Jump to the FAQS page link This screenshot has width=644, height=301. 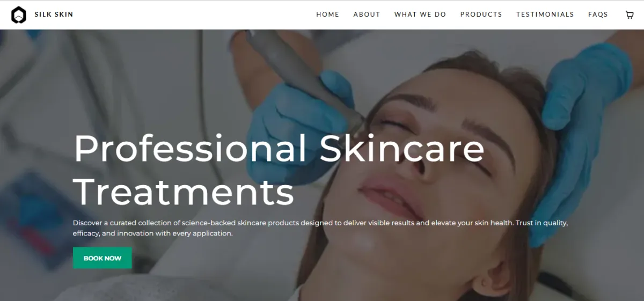pos(598,14)
